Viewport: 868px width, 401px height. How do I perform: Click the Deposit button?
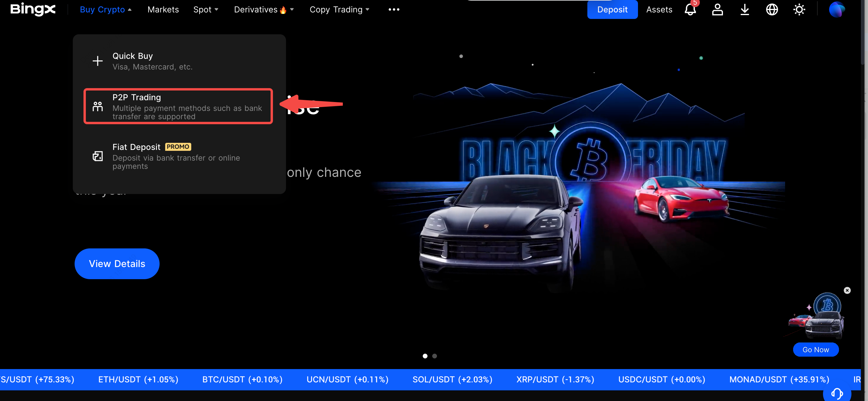pos(612,9)
